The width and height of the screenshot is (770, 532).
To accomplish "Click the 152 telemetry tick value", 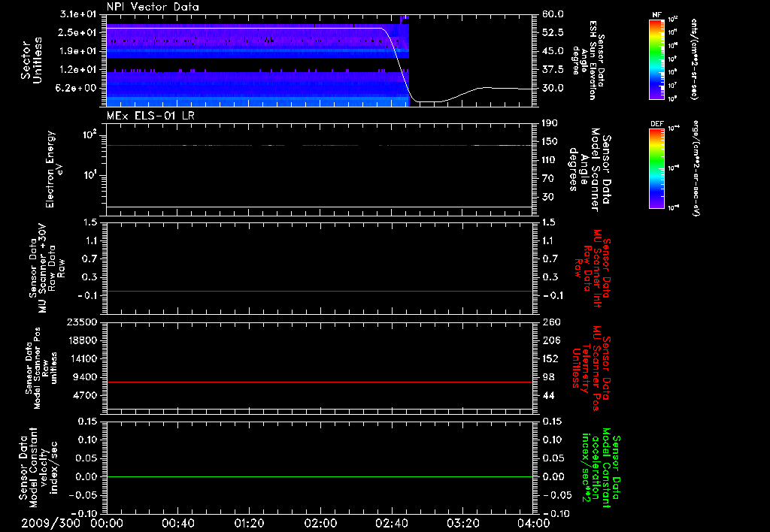I will 550,358.
